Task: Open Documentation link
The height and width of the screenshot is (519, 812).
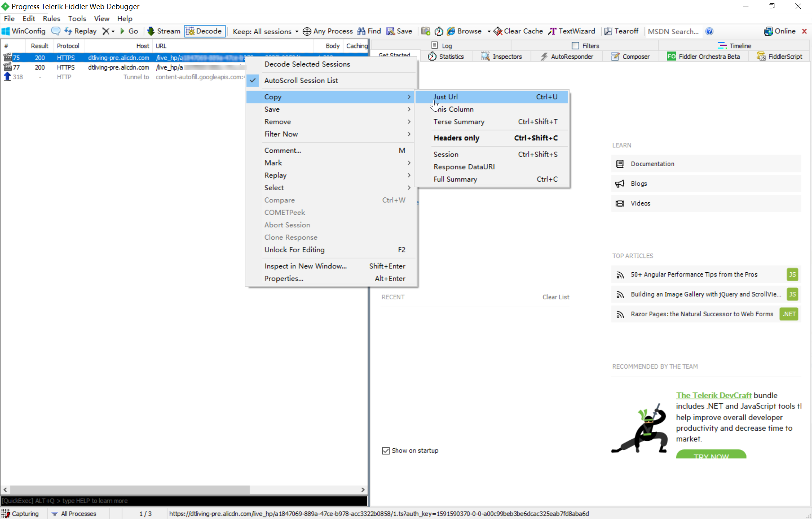Action: click(706, 164)
